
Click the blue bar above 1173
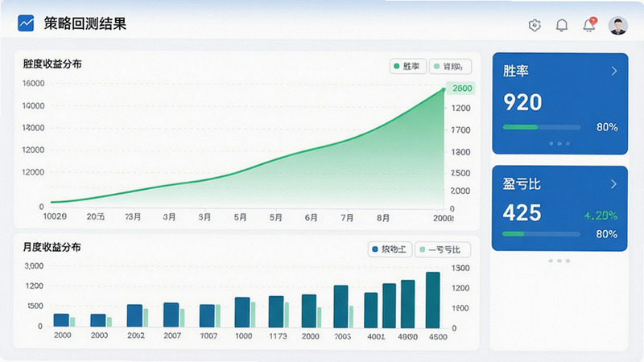click(x=276, y=311)
